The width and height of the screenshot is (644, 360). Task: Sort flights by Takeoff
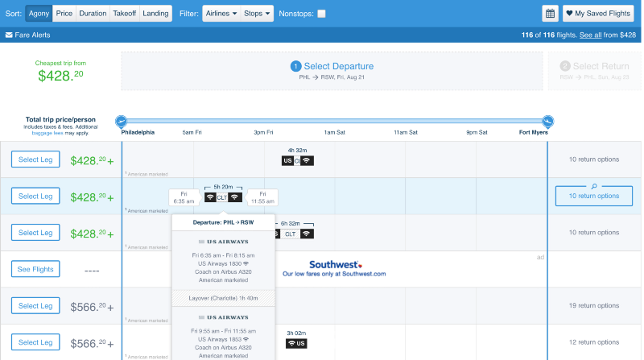tap(125, 14)
